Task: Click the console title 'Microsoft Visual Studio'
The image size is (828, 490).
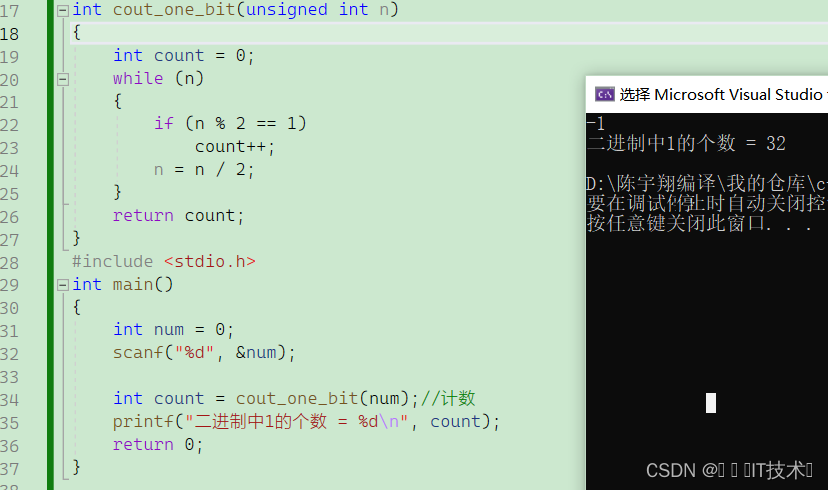Action: (x=738, y=95)
